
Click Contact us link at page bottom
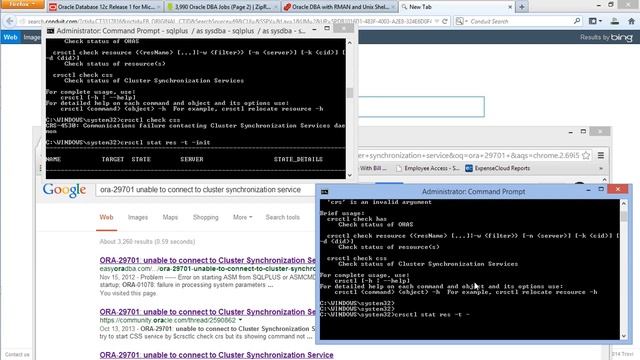(17, 354)
